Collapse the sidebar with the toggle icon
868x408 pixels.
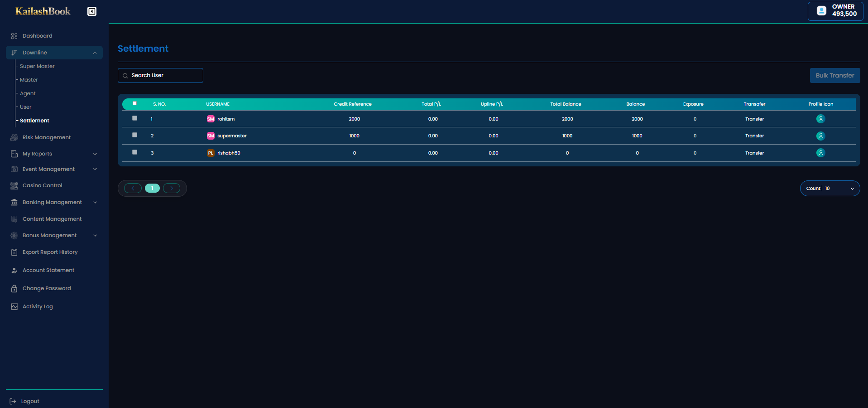click(92, 11)
